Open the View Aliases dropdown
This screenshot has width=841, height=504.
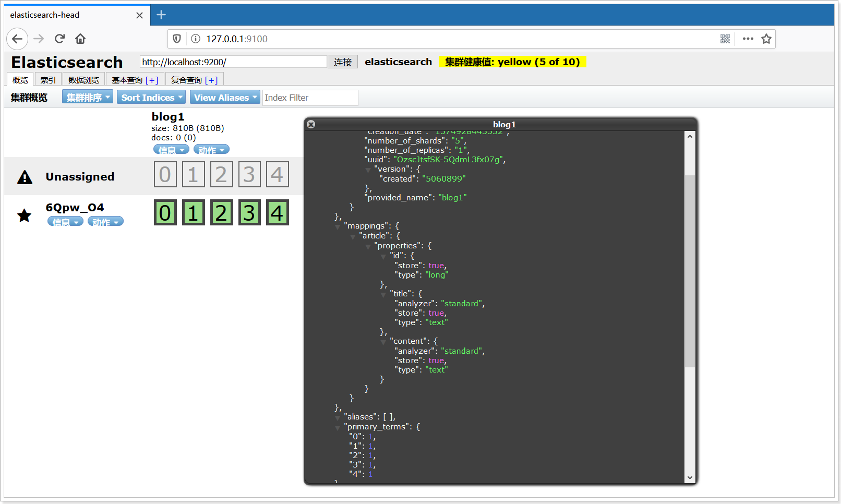pos(225,98)
